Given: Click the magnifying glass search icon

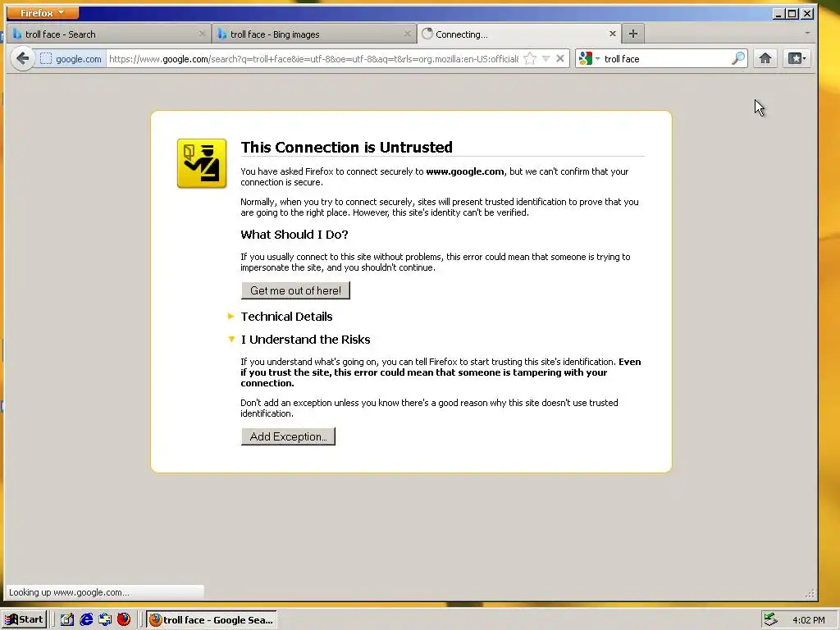Looking at the screenshot, I should point(738,58).
